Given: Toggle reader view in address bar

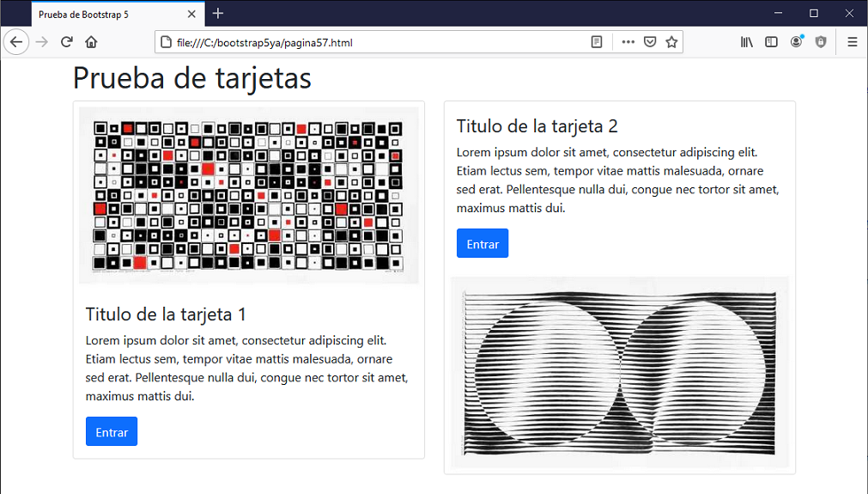Looking at the screenshot, I should tap(596, 42).
